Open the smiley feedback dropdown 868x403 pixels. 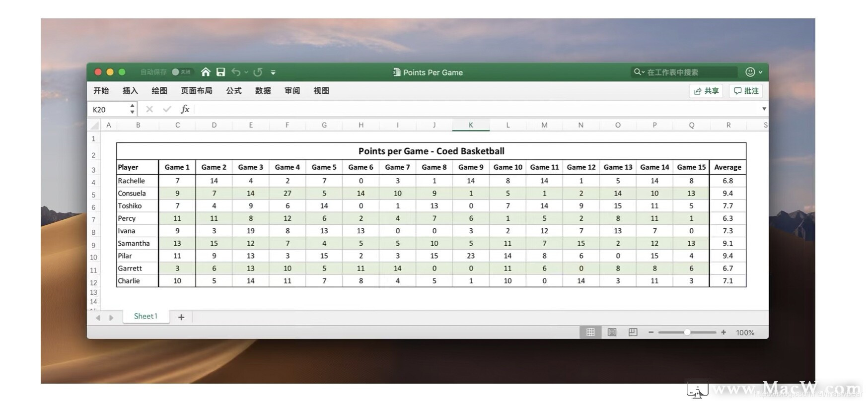coord(753,72)
